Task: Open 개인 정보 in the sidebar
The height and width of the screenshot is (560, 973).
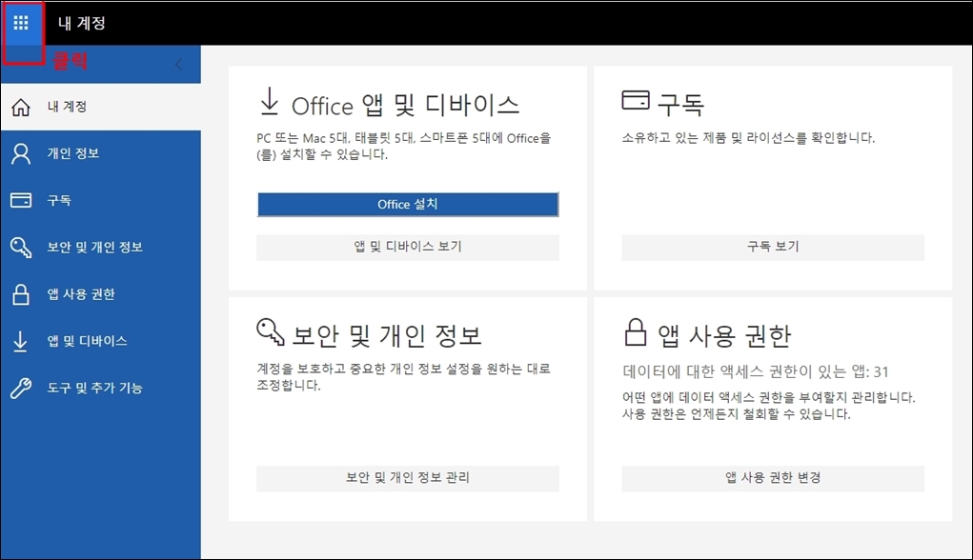Action: (x=100, y=153)
